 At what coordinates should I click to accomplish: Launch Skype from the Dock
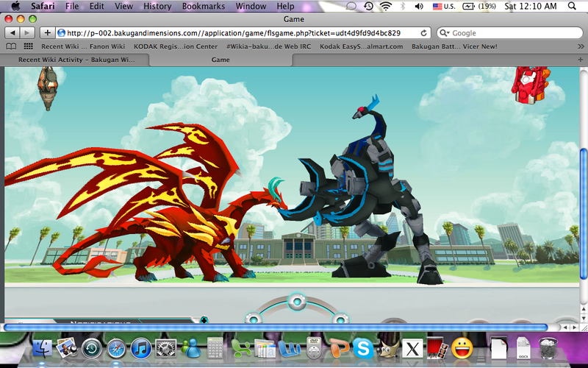(x=361, y=347)
